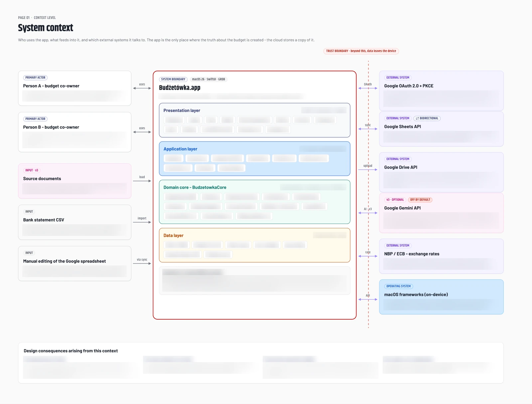532x404 pixels.
Task: Click EXTERNAL SYSTEM badge on Google Drive API
Action: click(x=398, y=159)
